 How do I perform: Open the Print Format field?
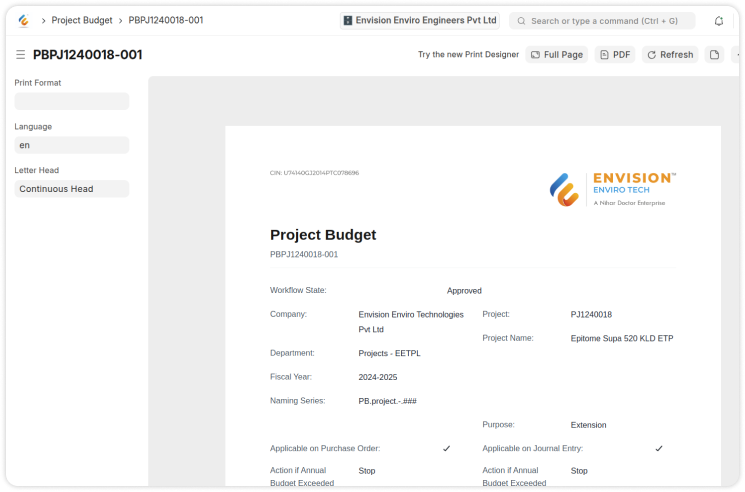coord(72,101)
